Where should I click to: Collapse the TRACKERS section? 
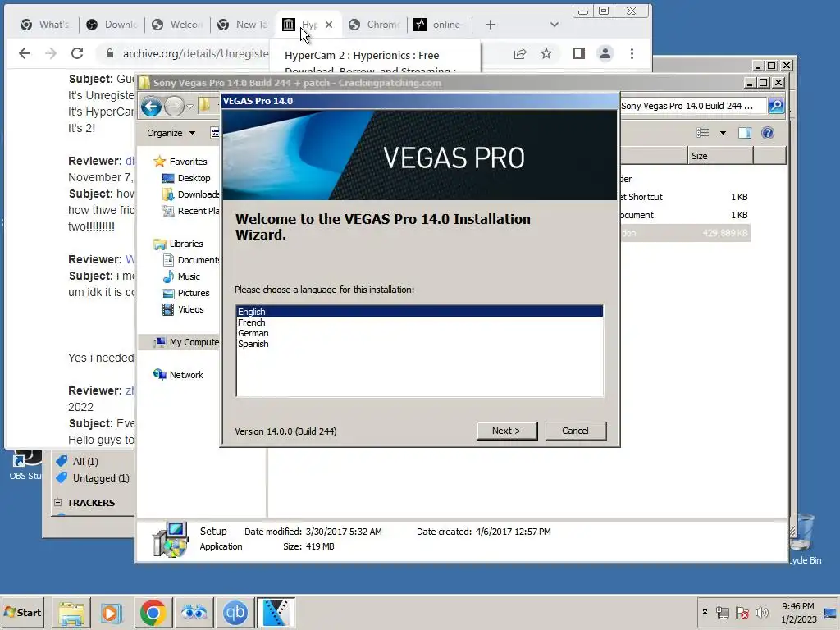[x=58, y=503]
